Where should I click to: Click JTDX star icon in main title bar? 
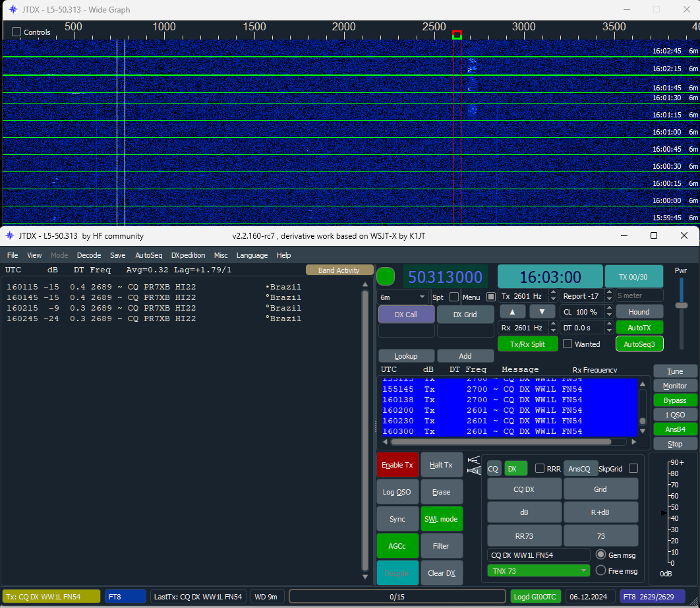[10, 236]
